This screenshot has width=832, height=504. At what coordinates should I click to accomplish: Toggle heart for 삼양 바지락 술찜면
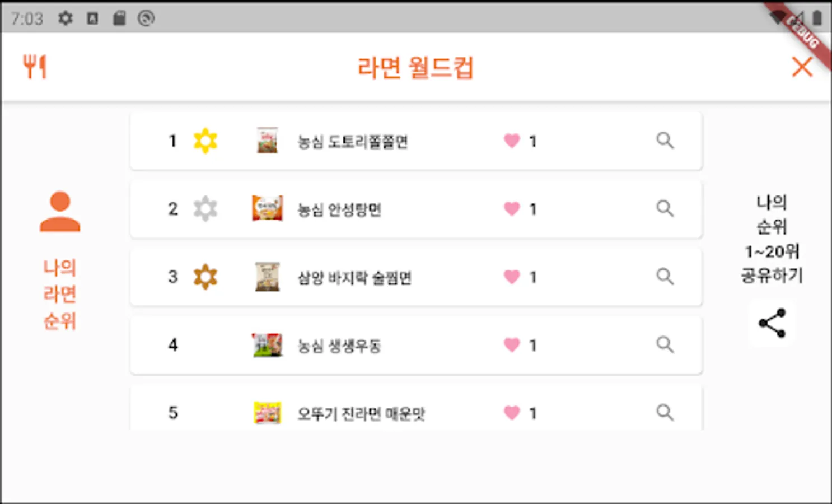point(512,277)
